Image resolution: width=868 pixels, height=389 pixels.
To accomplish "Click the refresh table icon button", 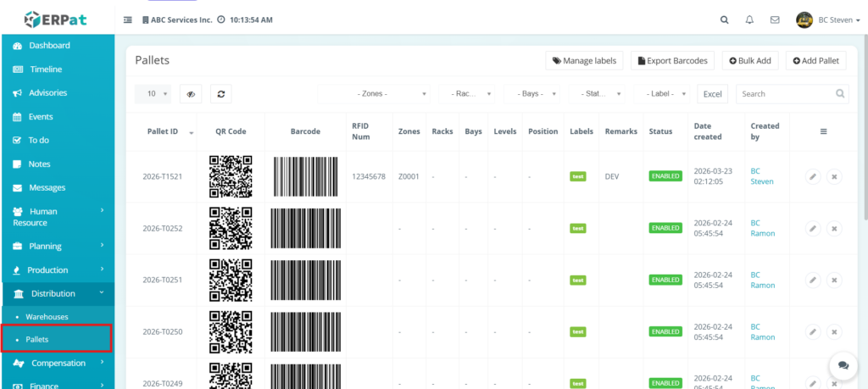I will point(220,94).
